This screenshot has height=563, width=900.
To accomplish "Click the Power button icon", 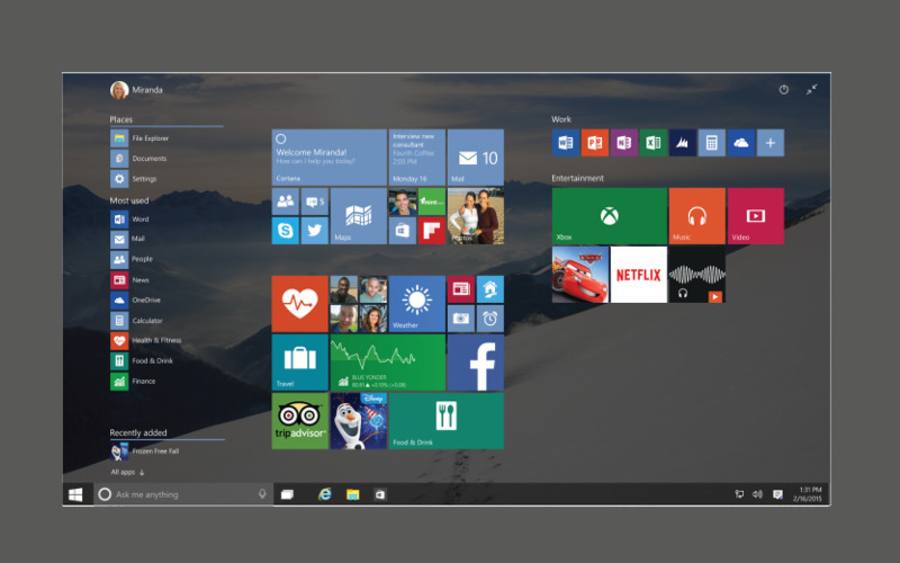I will pos(783,90).
